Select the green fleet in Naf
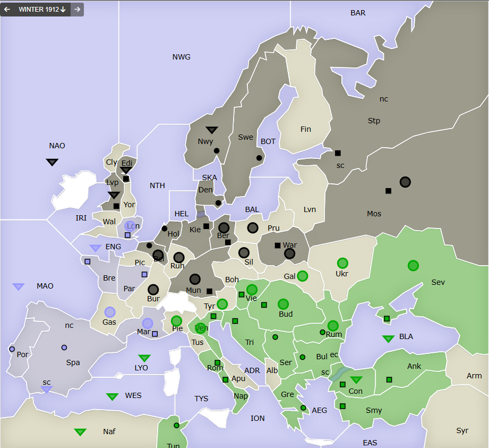This screenshot has height=448, width=489. tap(80, 432)
